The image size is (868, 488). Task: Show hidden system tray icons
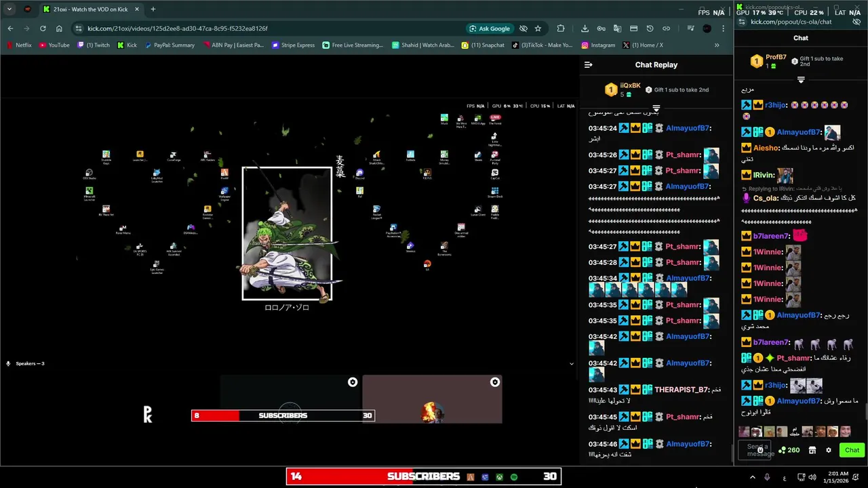click(x=752, y=477)
